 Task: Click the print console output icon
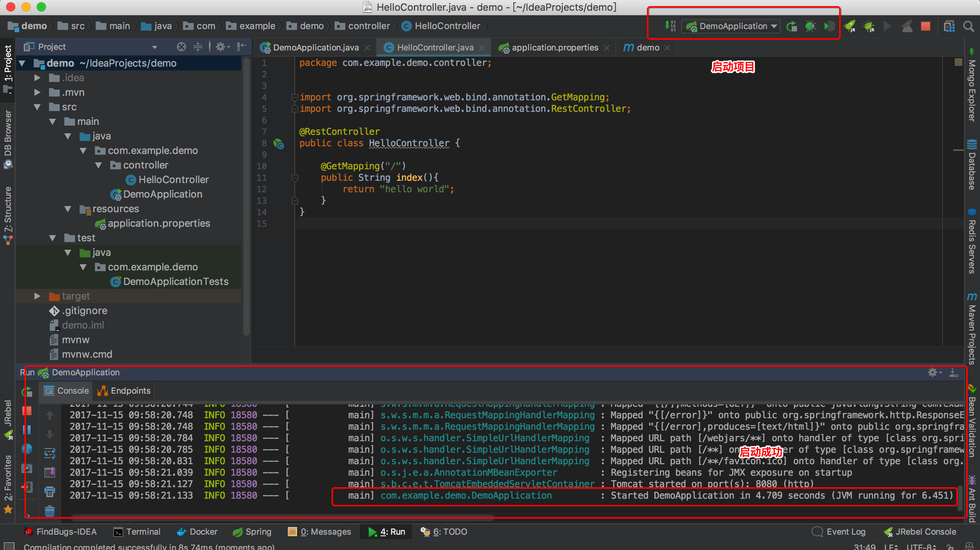click(50, 491)
